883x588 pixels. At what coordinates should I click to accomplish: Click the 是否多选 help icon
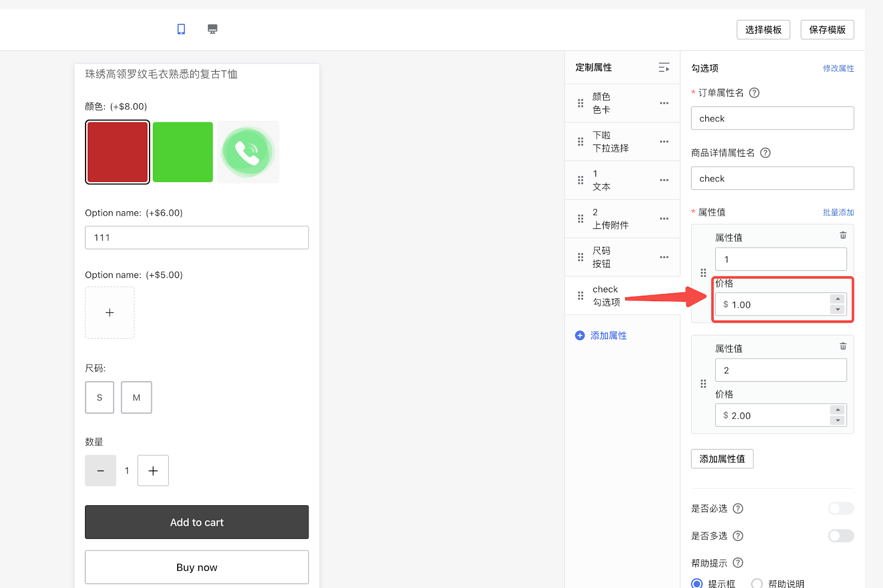point(738,536)
